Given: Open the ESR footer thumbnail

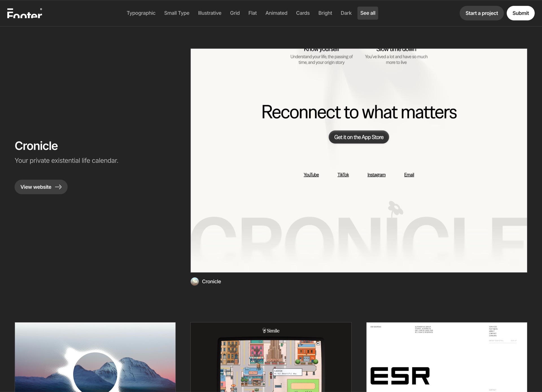Looking at the screenshot, I should [x=447, y=357].
